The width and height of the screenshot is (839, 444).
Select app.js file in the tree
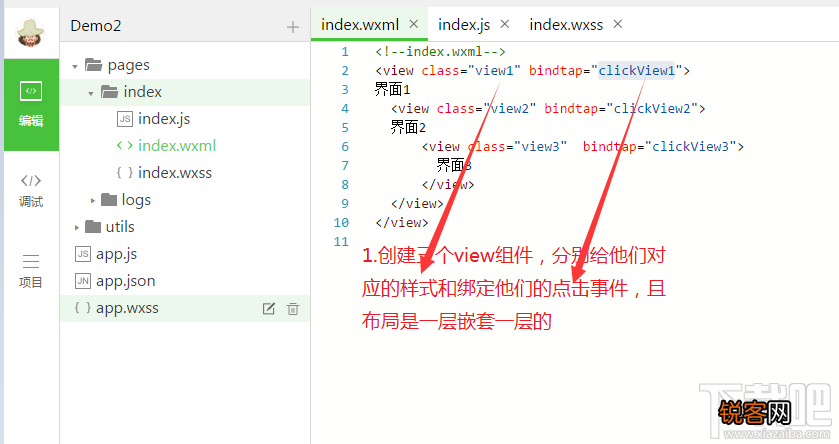tap(116, 254)
